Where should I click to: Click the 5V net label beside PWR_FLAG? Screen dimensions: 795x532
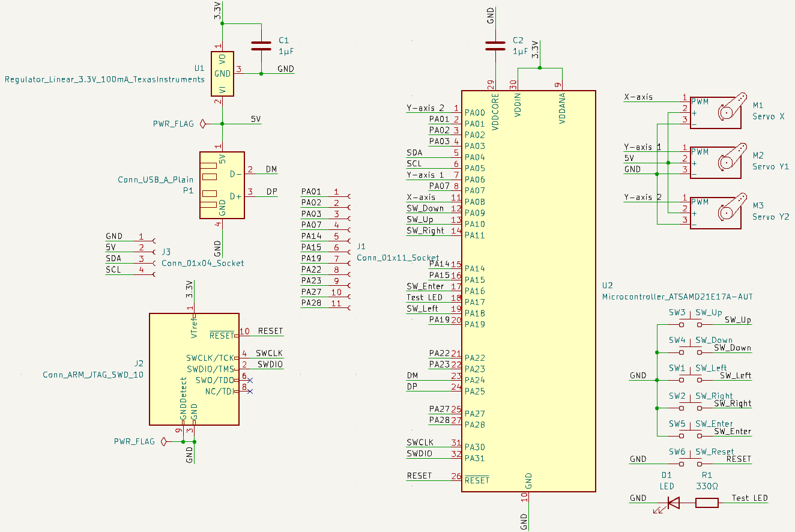tap(256, 119)
